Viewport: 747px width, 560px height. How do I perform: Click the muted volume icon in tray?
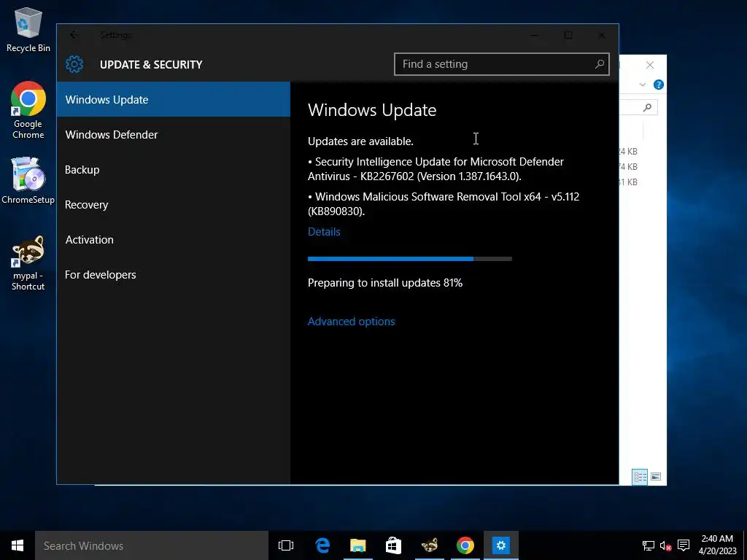(x=665, y=545)
